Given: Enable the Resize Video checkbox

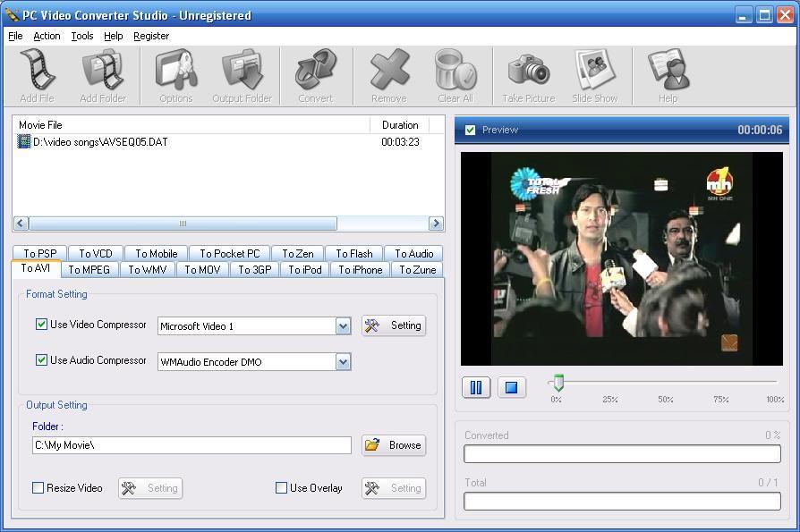Looking at the screenshot, I should [38, 488].
